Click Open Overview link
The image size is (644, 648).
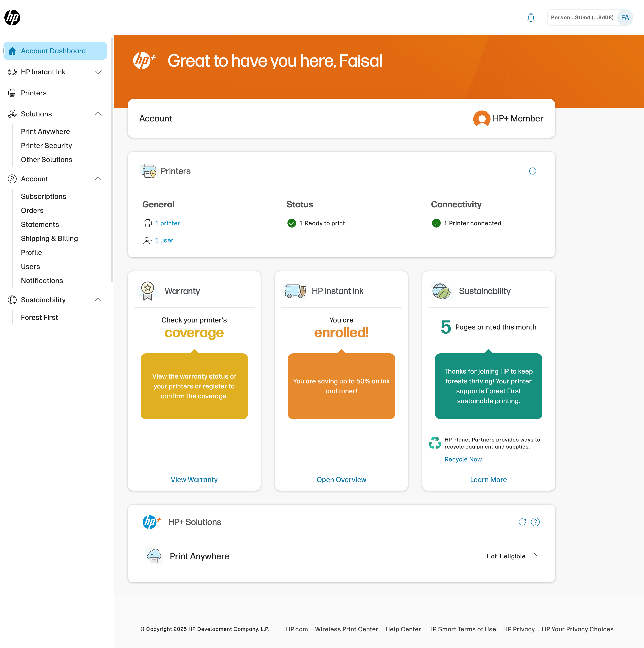click(341, 480)
